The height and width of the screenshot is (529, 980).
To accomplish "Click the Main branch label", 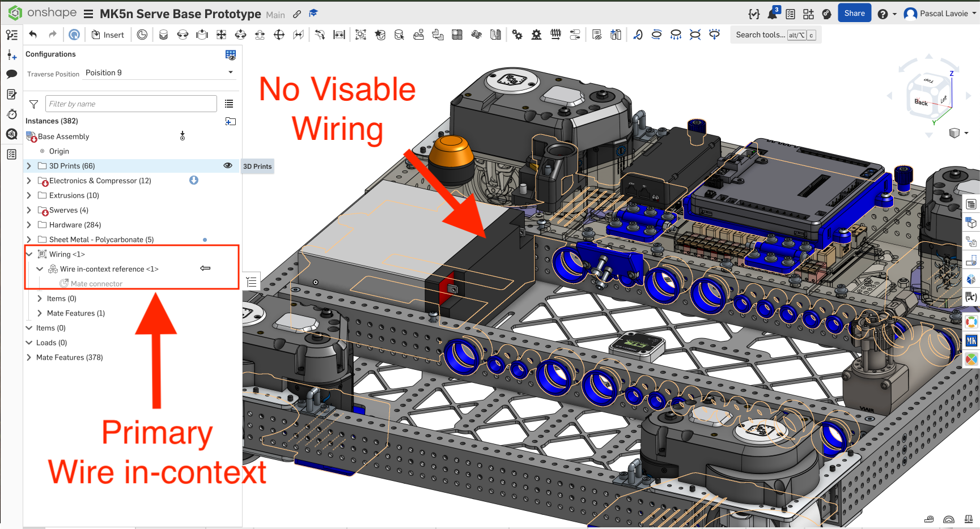I will [275, 15].
